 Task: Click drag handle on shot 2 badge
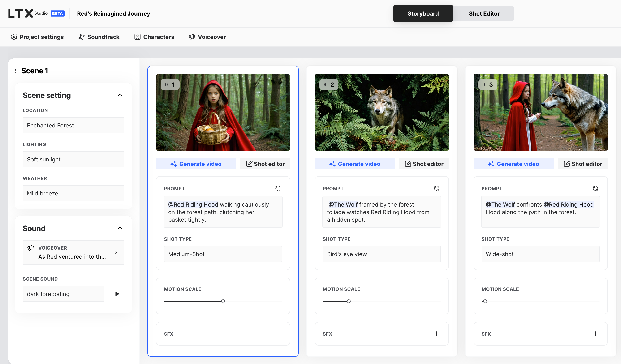point(325,85)
